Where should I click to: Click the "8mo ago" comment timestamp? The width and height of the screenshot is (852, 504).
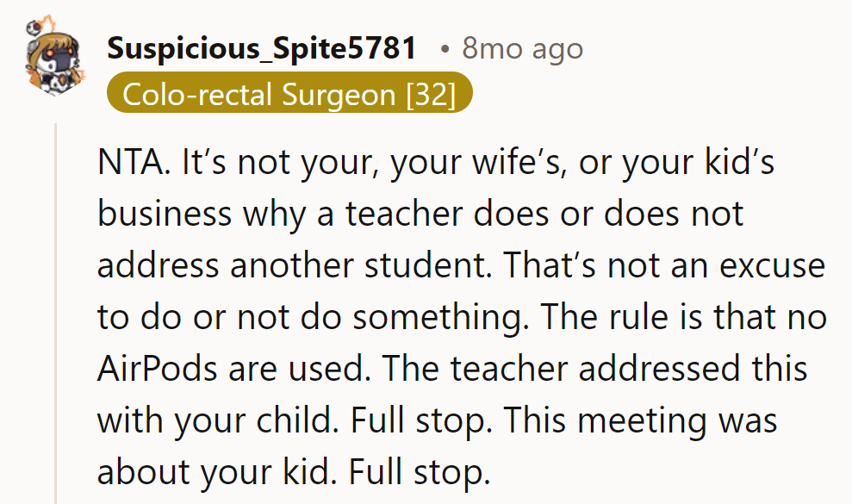click(x=522, y=48)
